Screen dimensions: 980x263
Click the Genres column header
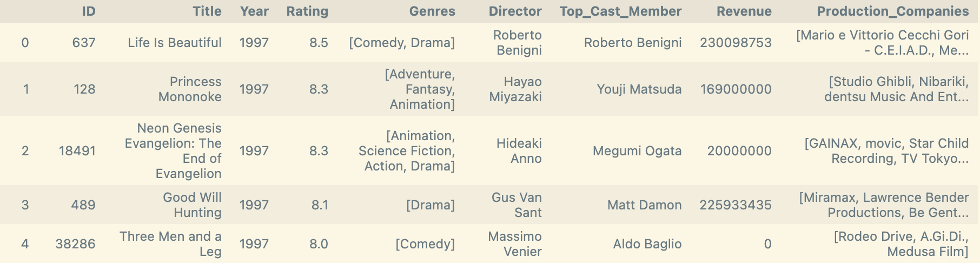coord(432,11)
